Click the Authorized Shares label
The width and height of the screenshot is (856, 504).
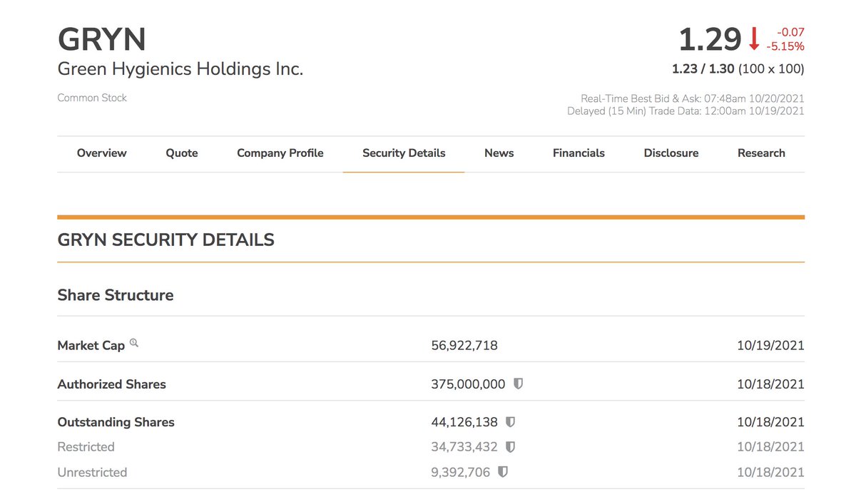click(x=112, y=384)
